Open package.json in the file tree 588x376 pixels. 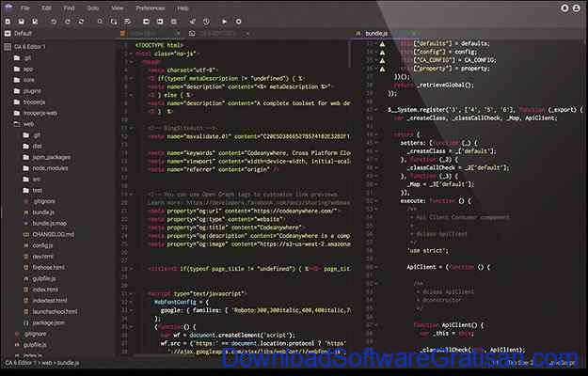tap(44, 322)
